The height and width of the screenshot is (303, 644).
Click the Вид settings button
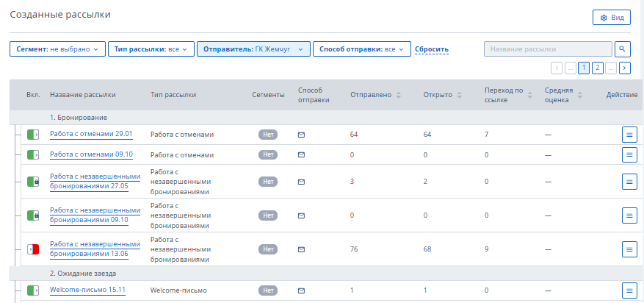[x=612, y=18]
